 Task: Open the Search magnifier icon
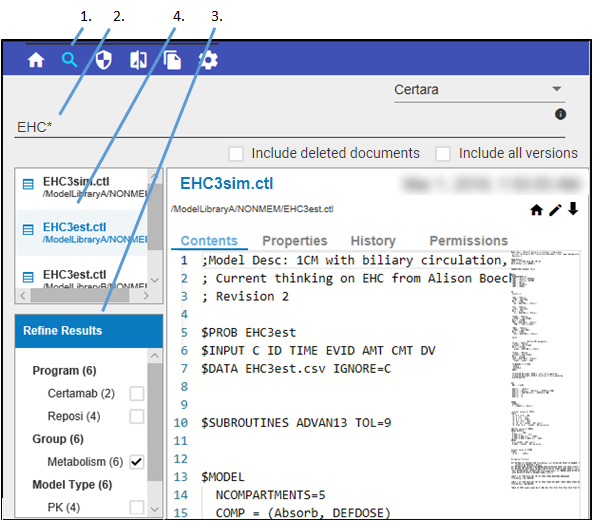70,60
